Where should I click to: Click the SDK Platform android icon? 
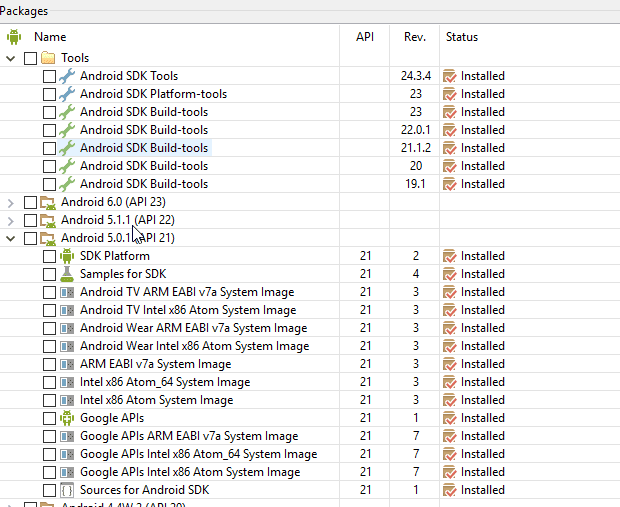[x=67, y=256]
